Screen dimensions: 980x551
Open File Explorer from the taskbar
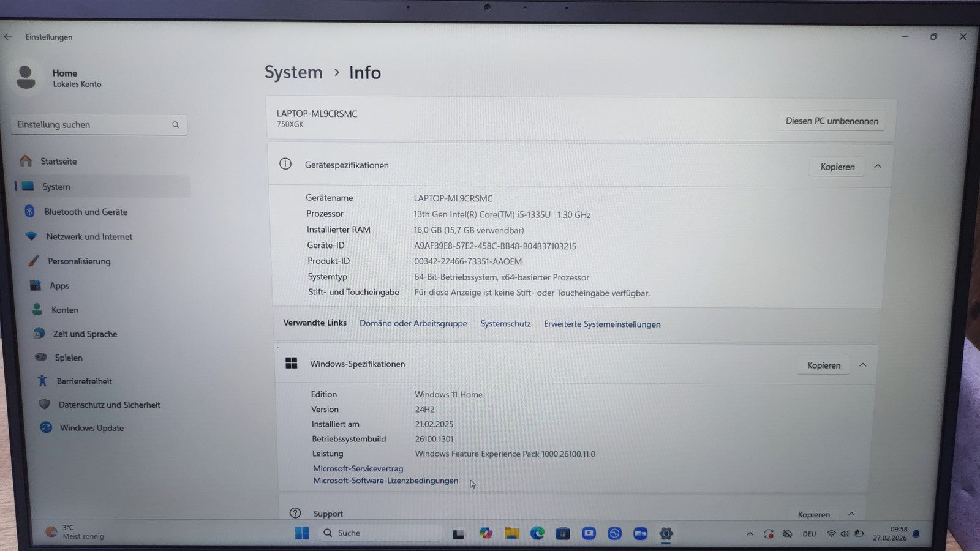coord(511,533)
